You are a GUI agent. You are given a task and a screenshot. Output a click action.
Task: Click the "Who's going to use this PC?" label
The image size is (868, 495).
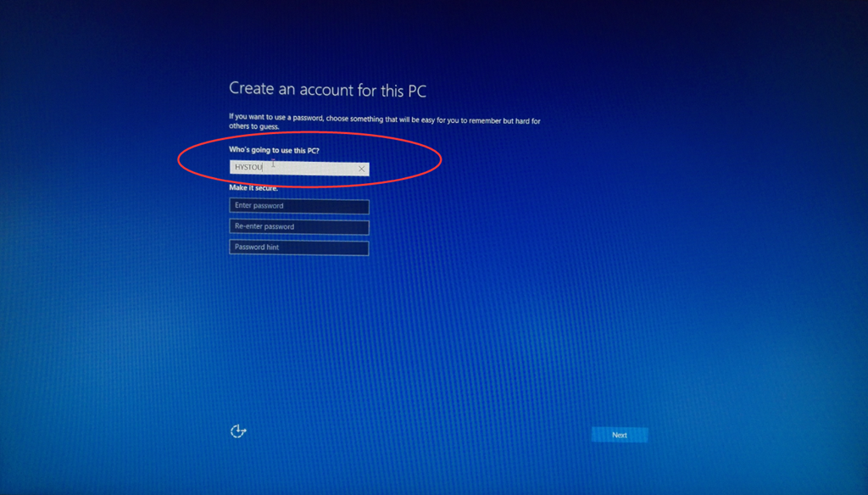click(x=274, y=150)
